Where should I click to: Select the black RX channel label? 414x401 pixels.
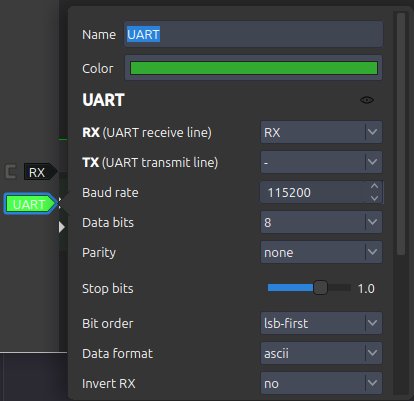tap(40, 172)
